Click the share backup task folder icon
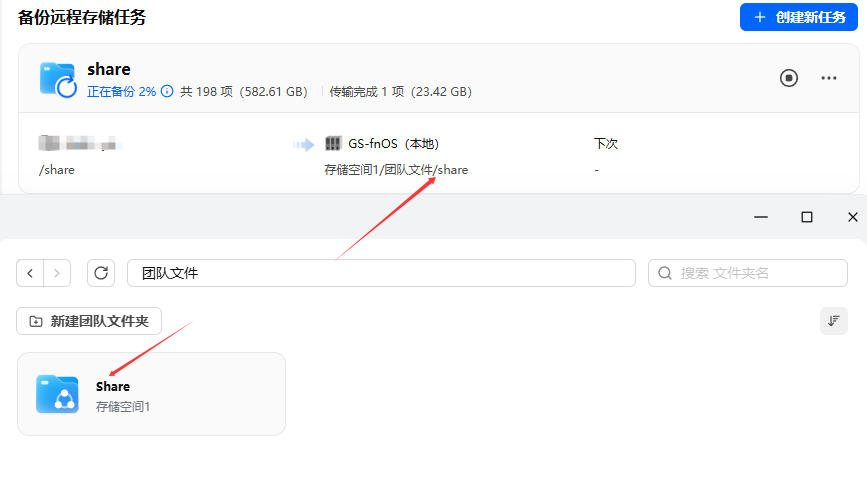 (58, 80)
